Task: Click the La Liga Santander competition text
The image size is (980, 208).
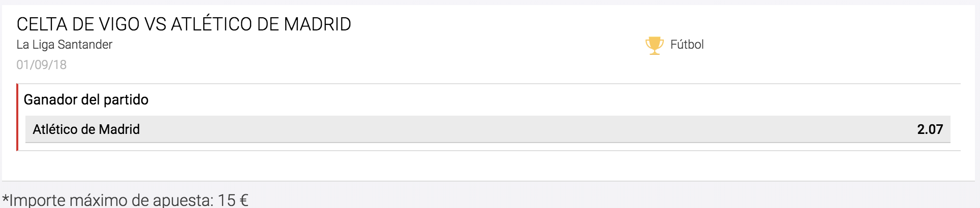Action: tap(64, 45)
